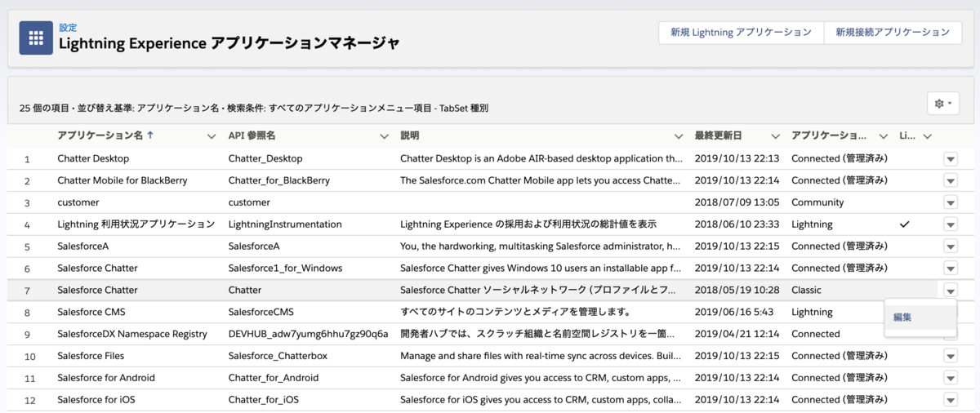Click the 'Chatter_for_iOS' API name cell

[x=264, y=400]
